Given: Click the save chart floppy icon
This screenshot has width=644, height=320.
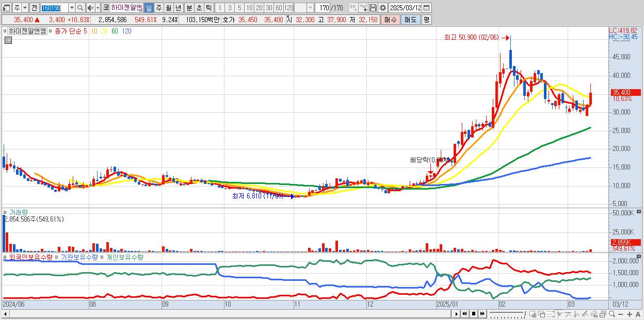Looking at the screenshot, I should 373,8.
